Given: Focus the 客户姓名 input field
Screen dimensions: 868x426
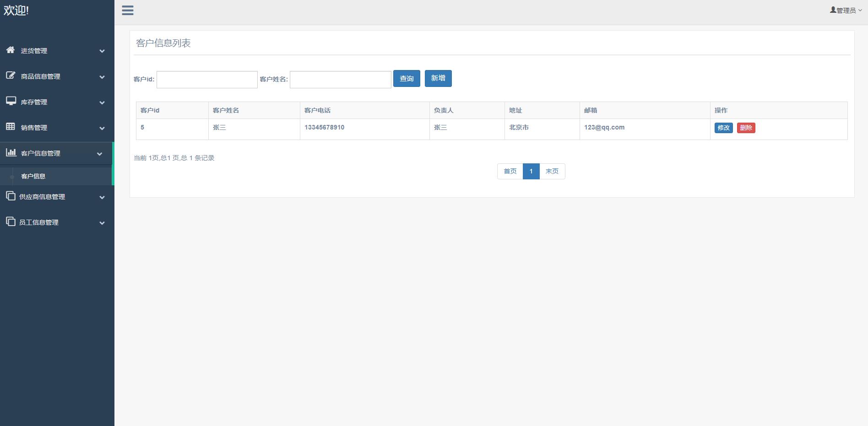Looking at the screenshot, I should (341, 80).
